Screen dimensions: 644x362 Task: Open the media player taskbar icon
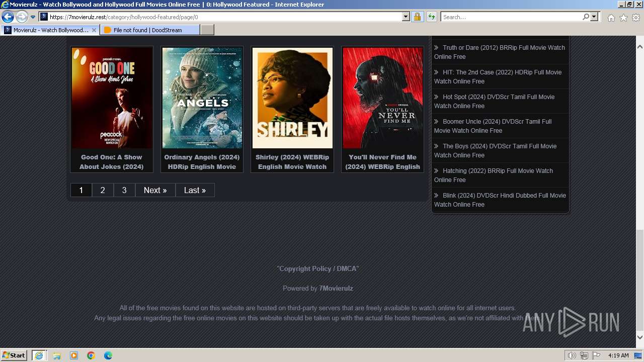click(x=74, y=355)
